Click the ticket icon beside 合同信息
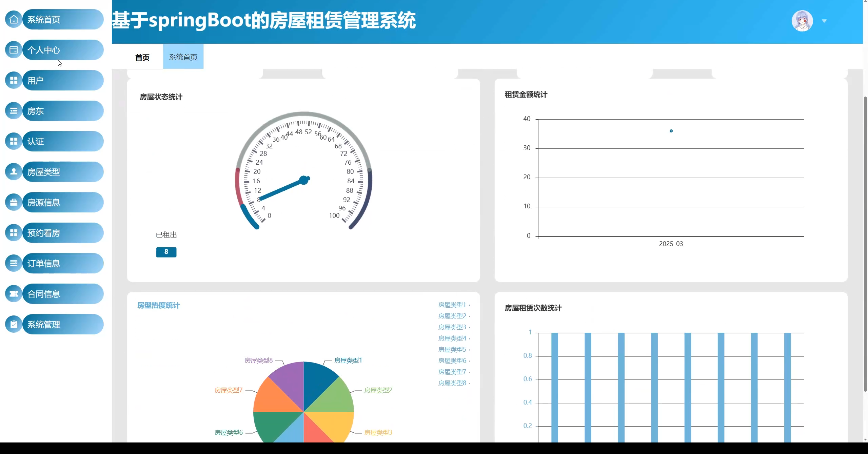Image resolution: width=868 pixels, height=454 pixels. (x=14, y=294)
